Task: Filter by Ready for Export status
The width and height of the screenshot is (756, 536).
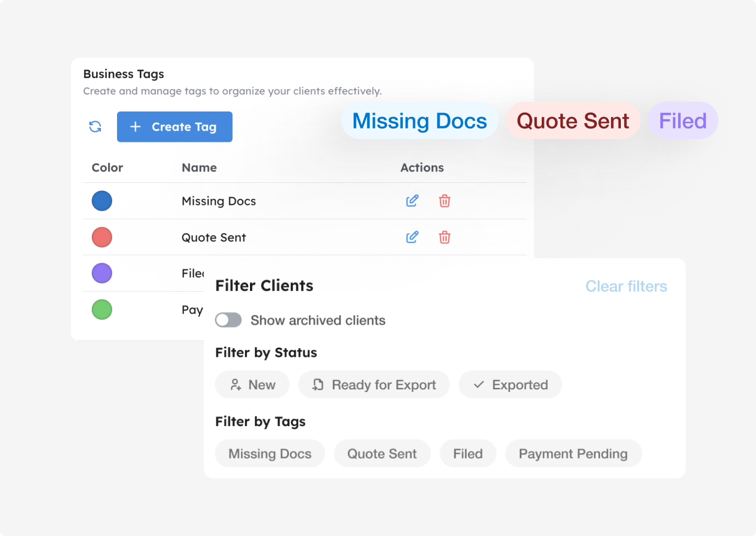Action: click(x=374, y=384)
